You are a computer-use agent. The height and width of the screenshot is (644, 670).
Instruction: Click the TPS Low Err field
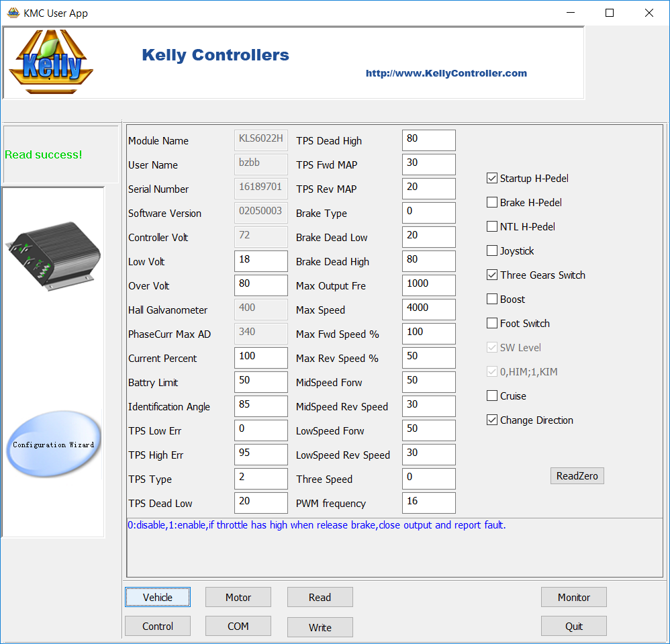(x=261, y=430)
